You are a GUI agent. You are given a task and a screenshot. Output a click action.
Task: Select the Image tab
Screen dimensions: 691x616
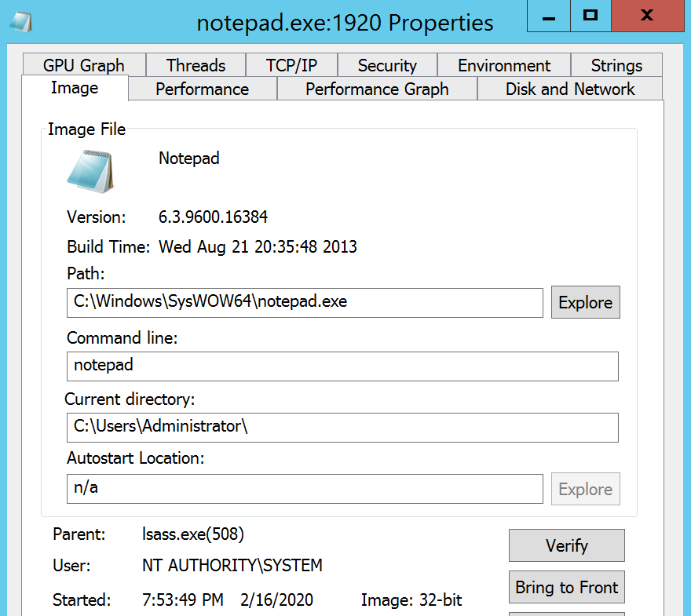(x=75, y=88)
